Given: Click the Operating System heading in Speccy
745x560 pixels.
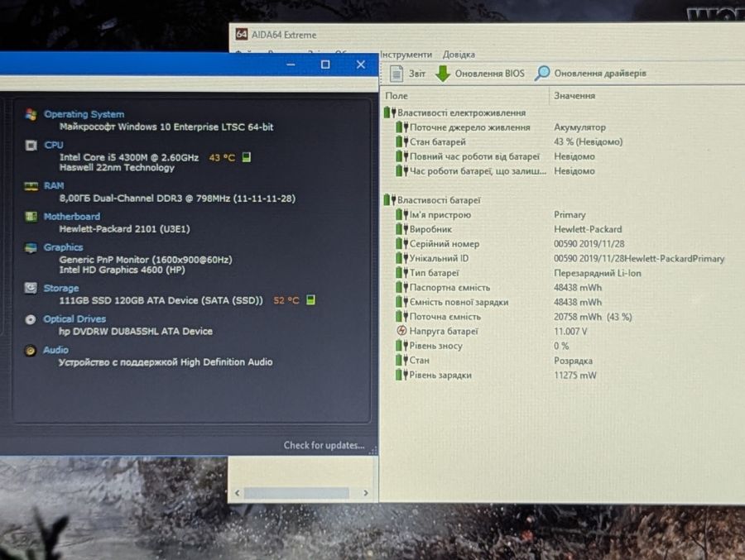Looking at the screenshot, I should click(84, 114).
